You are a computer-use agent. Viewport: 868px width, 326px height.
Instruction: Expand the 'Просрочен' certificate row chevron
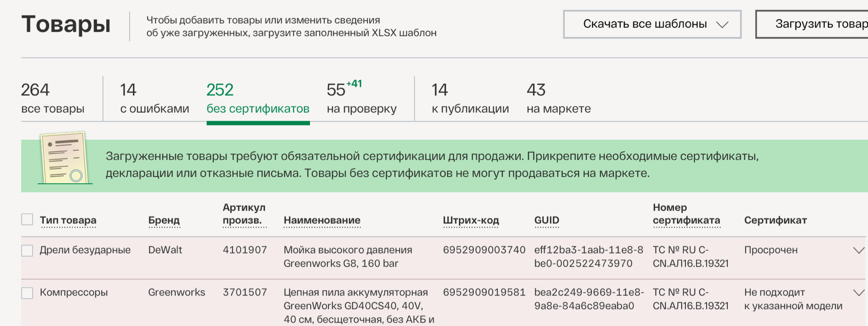coord(858,250)
